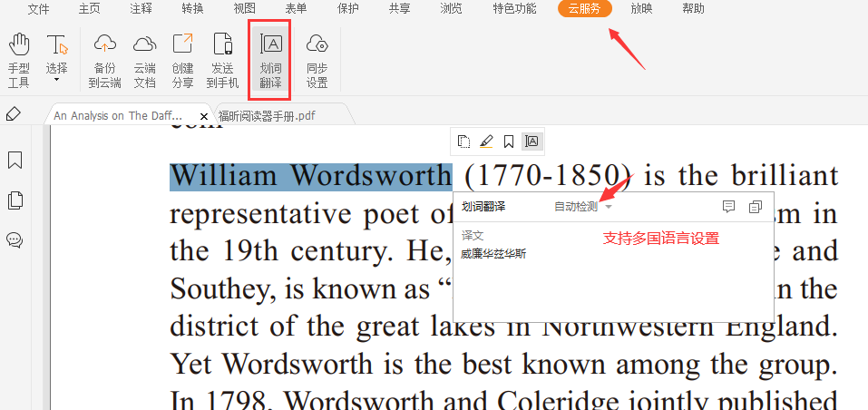The width and height of the screenshot is (868, 410).
Task: Open the 注释 menu tab
Action: (x=141, y=9)
